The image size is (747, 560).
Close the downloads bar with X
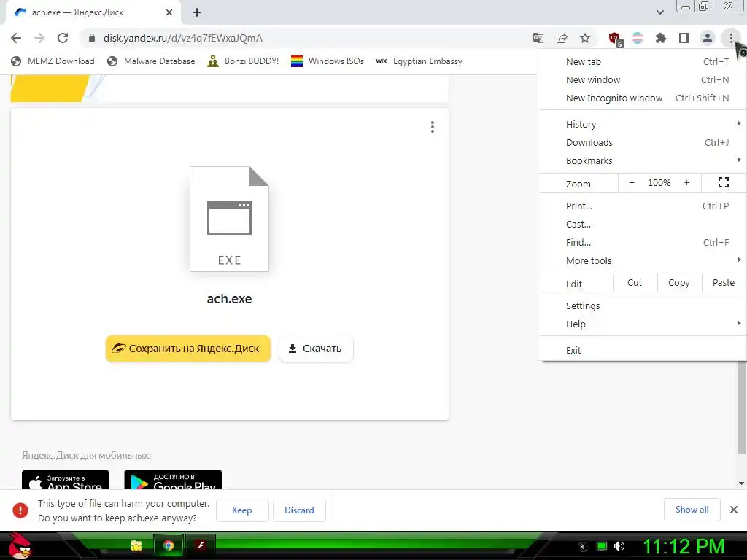(x=734, y=510)
